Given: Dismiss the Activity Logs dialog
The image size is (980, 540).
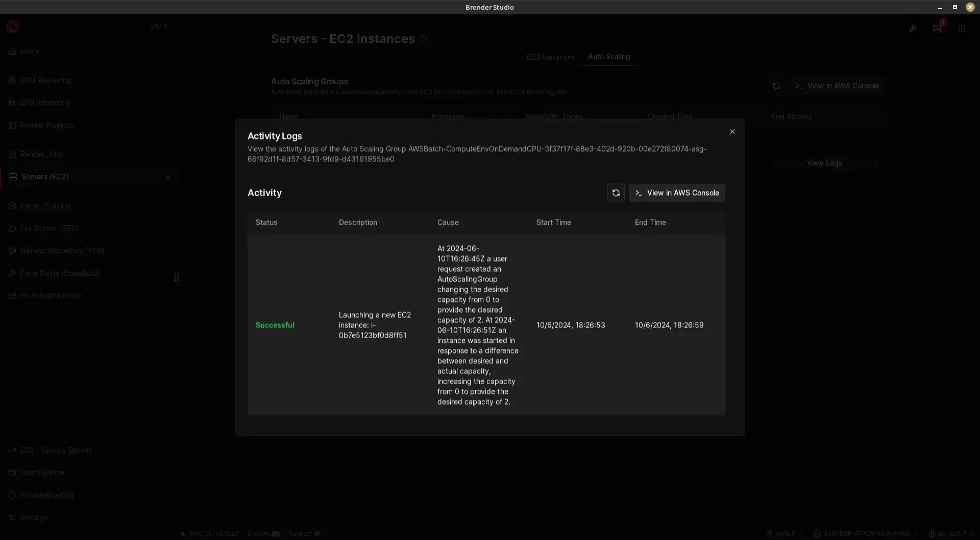Looking at the screenshot, I should pos(732,131).
